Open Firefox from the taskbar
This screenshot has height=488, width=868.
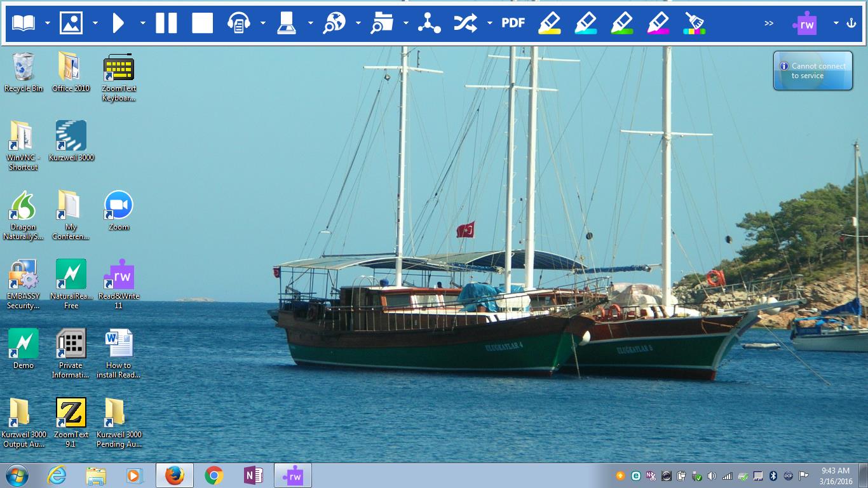174,475
